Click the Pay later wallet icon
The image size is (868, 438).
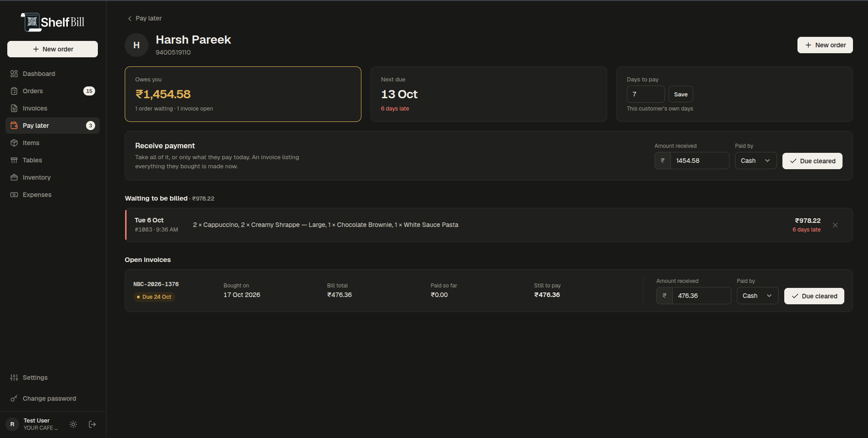point(14,126)
